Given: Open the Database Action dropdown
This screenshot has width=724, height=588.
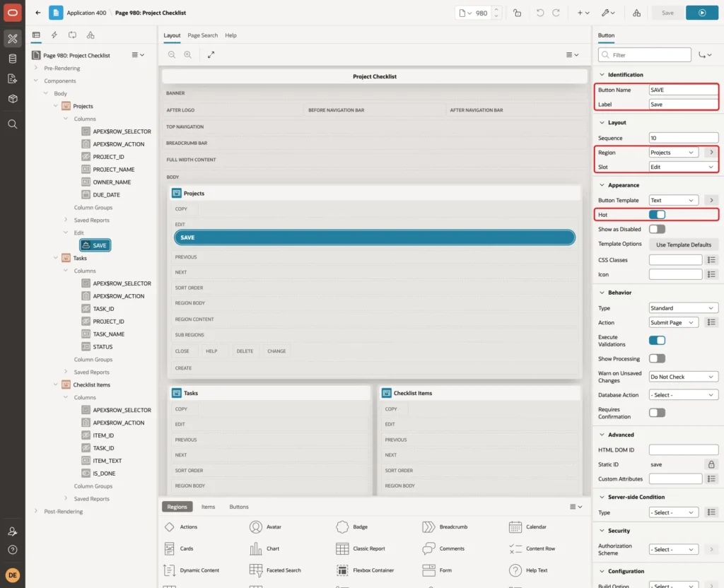Looking at the screenshot, I should click(684, 394).
